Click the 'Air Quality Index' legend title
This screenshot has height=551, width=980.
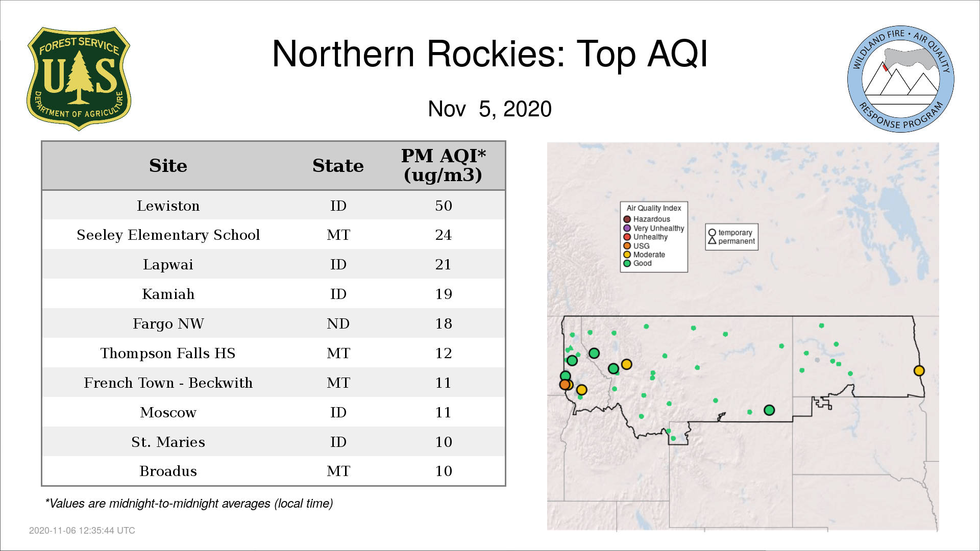(x=654, y=208)
